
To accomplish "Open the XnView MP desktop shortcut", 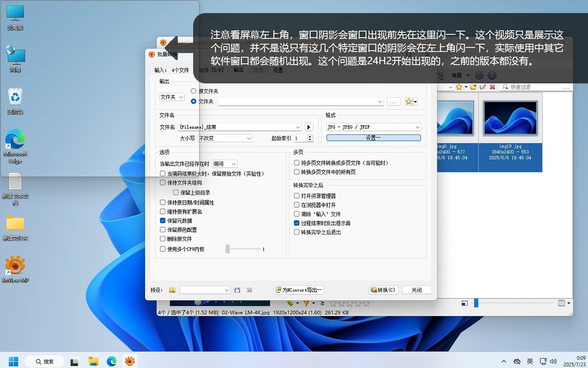I will pos(15,269).
